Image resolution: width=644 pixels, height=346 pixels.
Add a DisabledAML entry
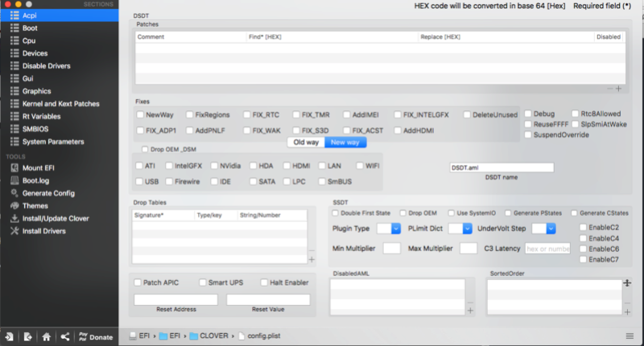[470, 311]
